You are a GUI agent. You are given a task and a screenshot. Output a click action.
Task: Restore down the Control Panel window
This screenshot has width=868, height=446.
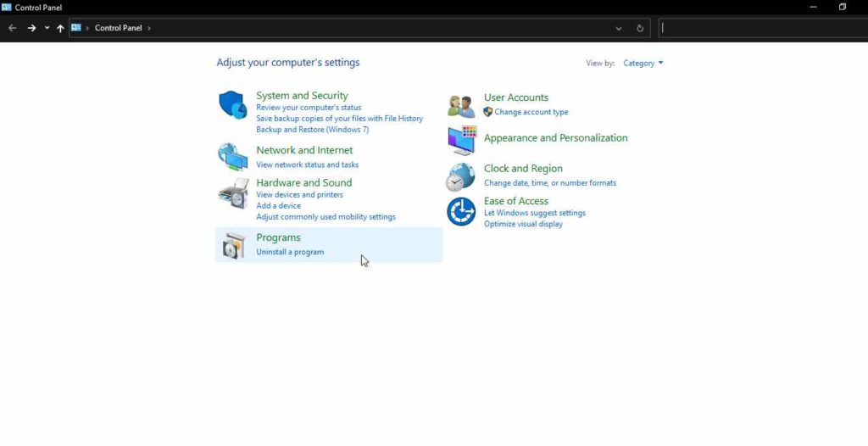click(x=842, y=7)
